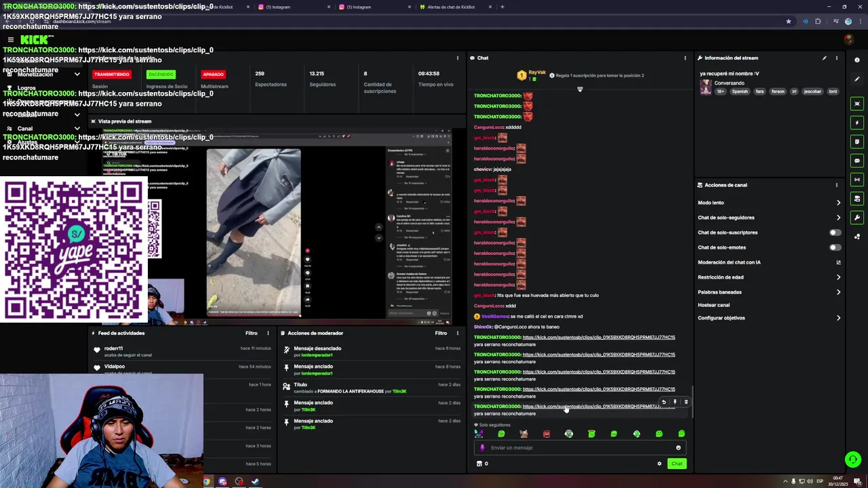Click the TRANSMITIENDO session status badge
This screenshot has height=488, width=868.
[112, 75]
